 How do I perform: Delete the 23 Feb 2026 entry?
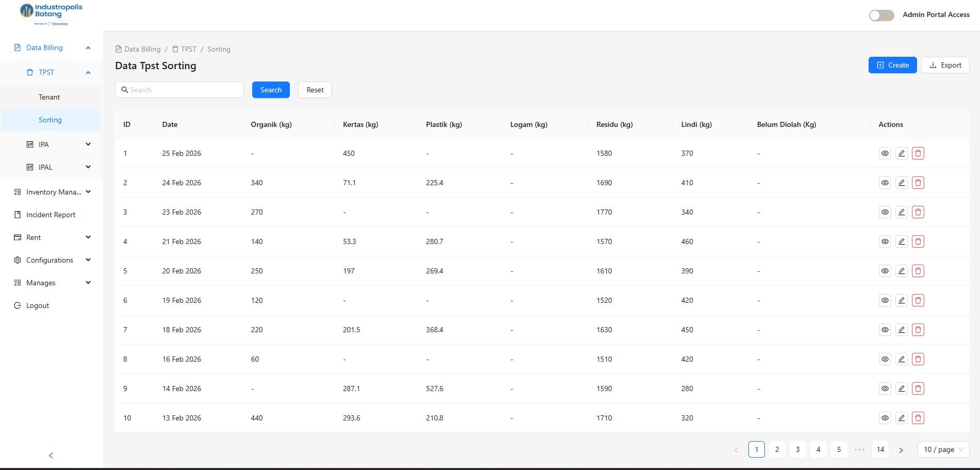click(918, 212)
